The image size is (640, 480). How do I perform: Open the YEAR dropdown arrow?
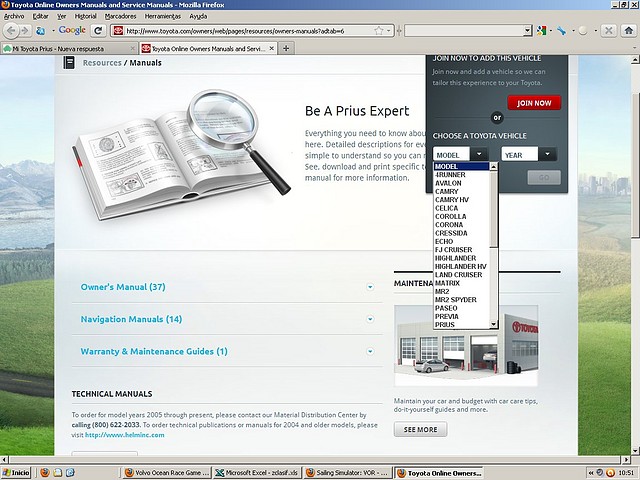(x=547, y=154)
